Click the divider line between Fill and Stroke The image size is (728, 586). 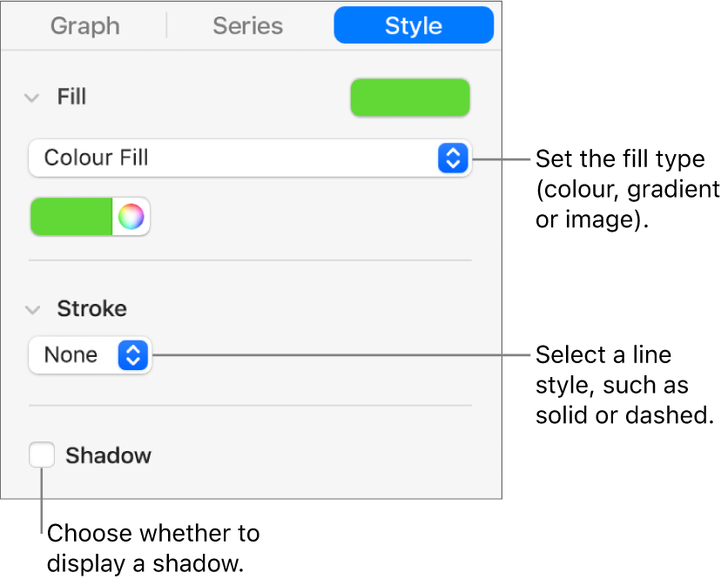(x=250, y=260)
